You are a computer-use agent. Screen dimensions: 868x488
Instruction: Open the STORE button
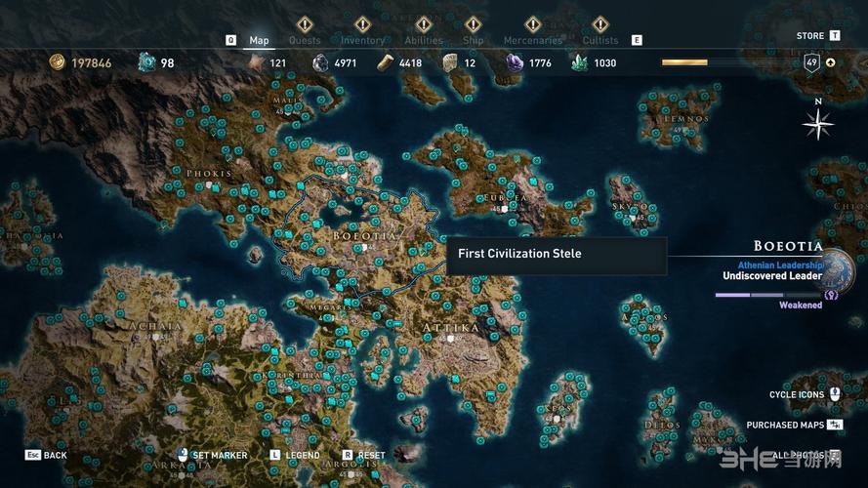pyautogui.click(x=817, y=36)
